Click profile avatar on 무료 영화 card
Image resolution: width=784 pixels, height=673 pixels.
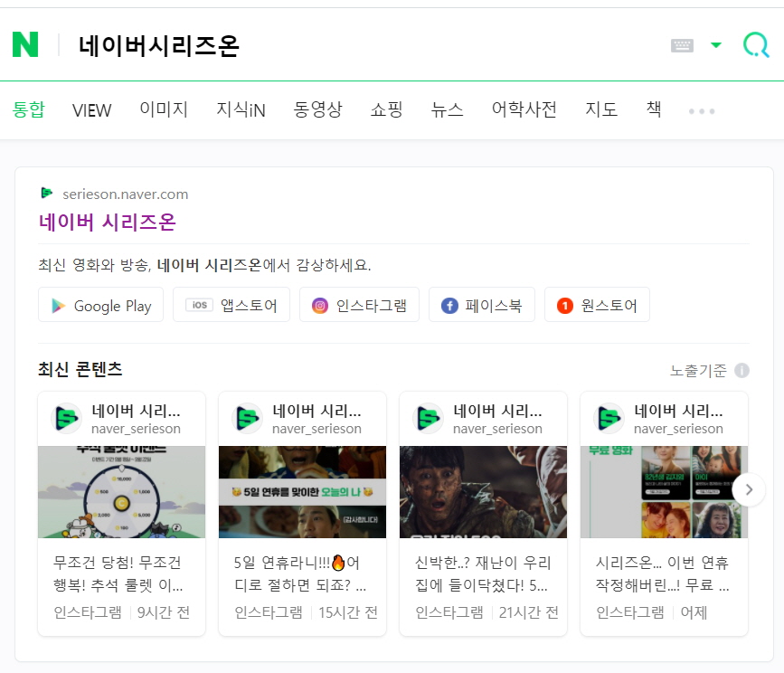click(609, 419)
